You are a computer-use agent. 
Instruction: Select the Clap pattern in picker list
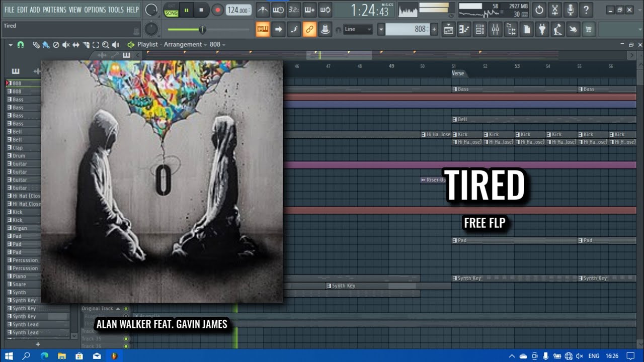[24, 148]
